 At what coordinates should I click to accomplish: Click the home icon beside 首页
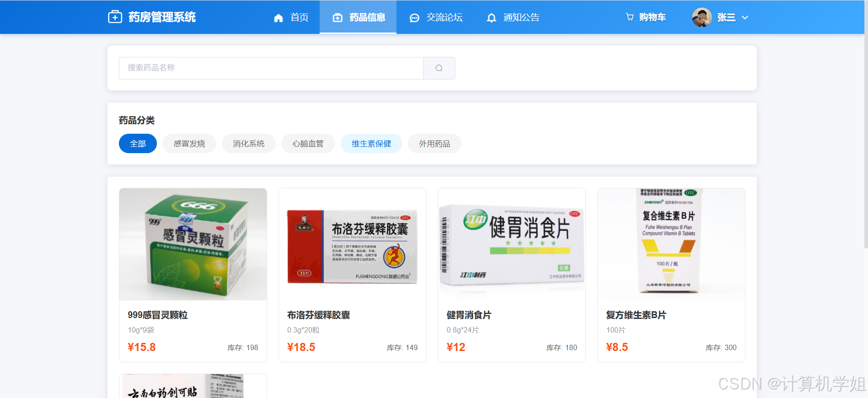278,18
